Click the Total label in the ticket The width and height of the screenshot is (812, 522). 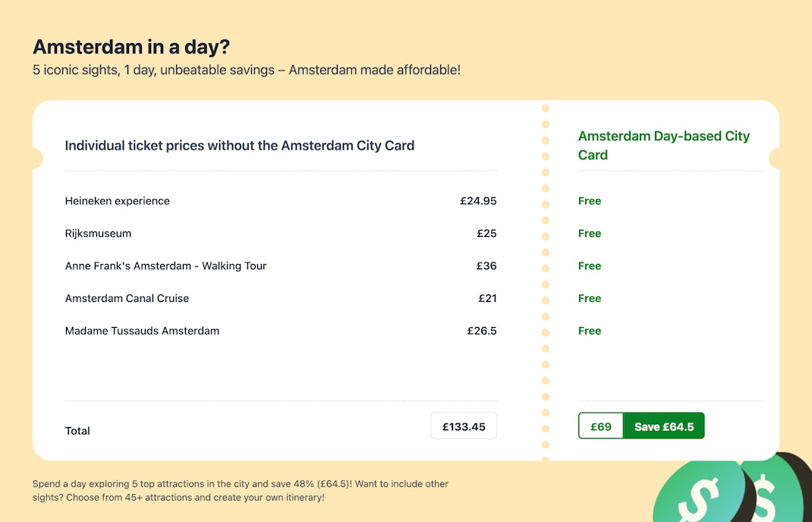[77, 431]
